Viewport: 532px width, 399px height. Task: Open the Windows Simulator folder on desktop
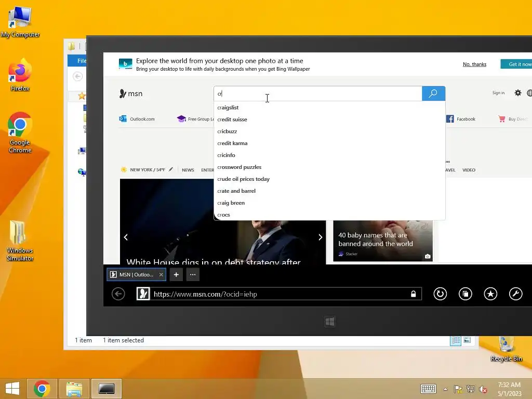click(x=20, y=241)
